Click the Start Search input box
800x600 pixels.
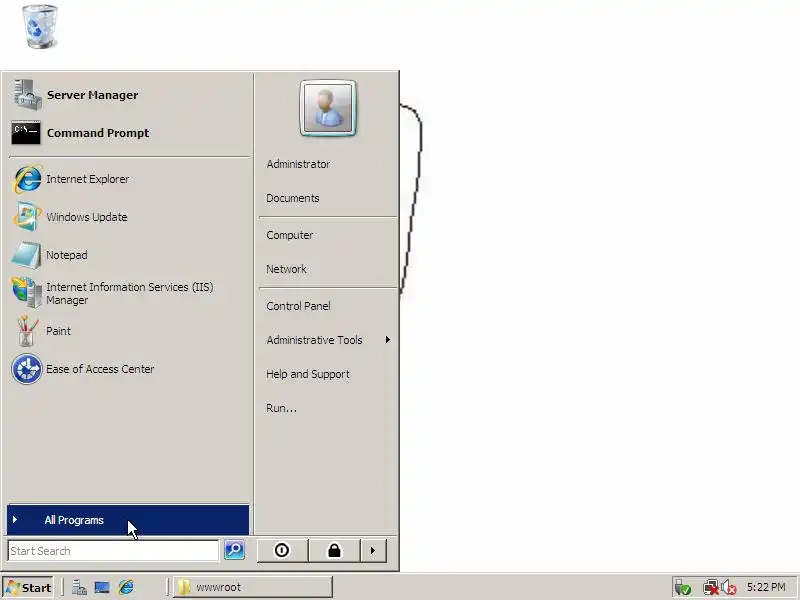[x=113, y=551]
